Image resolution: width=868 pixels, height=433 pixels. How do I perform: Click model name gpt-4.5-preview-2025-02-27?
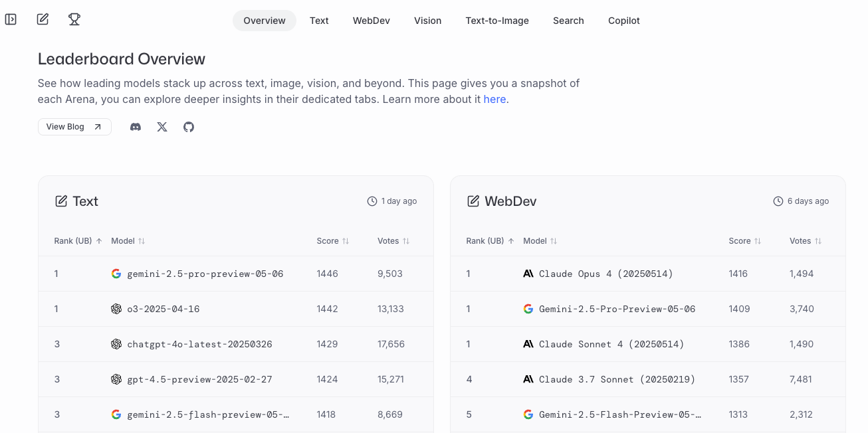[199, 379]
